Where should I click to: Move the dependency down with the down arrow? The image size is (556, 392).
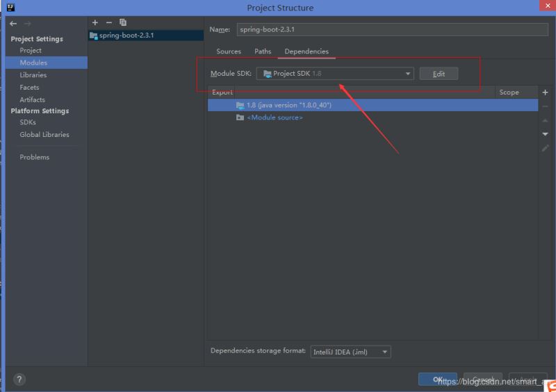click(x=545, y=133)
